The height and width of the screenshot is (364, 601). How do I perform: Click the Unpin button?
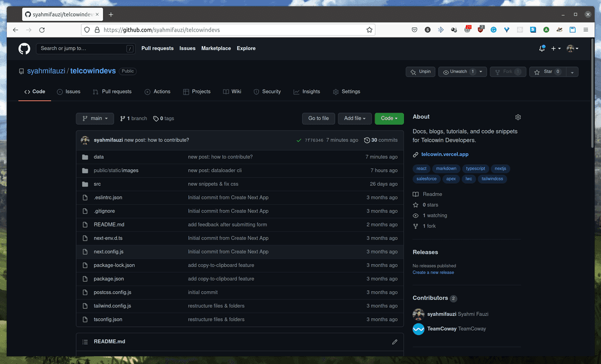point(421,72)
